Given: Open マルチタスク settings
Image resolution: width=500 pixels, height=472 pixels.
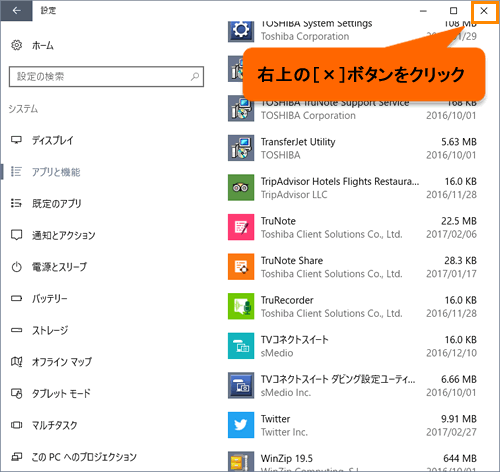Looking at the screenshot, I should (x=54, y=425).
